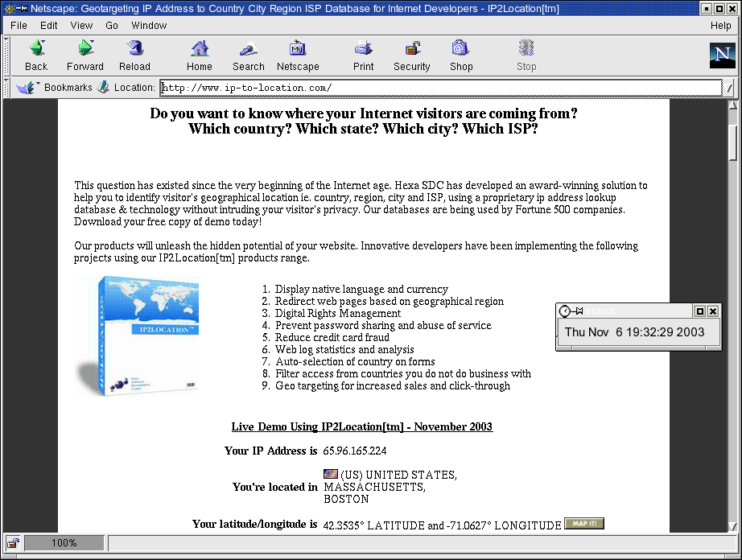Open the Shop toolbar button

[461, 56]
